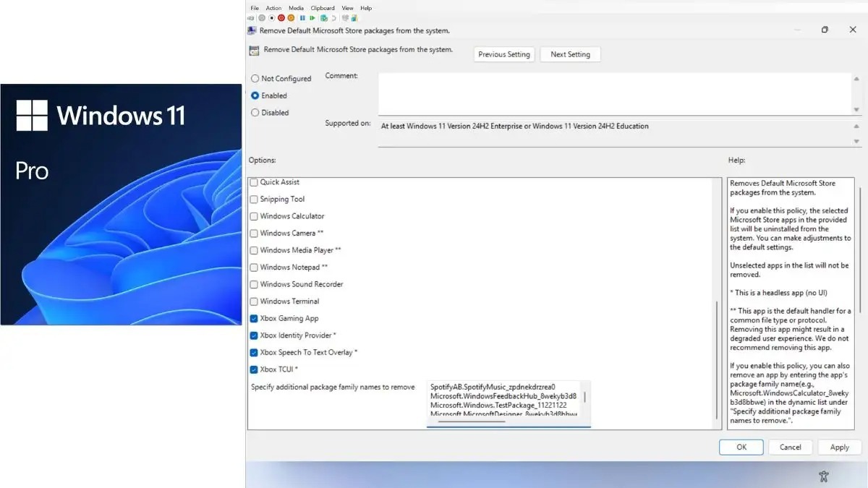Click the Checkpoint icon in the toolbar
Viewport: 868px width, 488px height.
(x=324, y=18)
